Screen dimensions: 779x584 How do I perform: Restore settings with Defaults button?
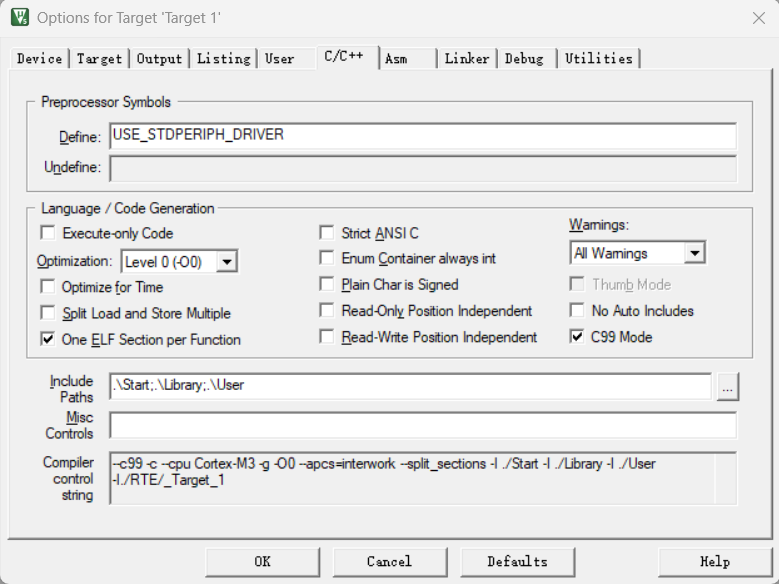(x=518, y=562)
